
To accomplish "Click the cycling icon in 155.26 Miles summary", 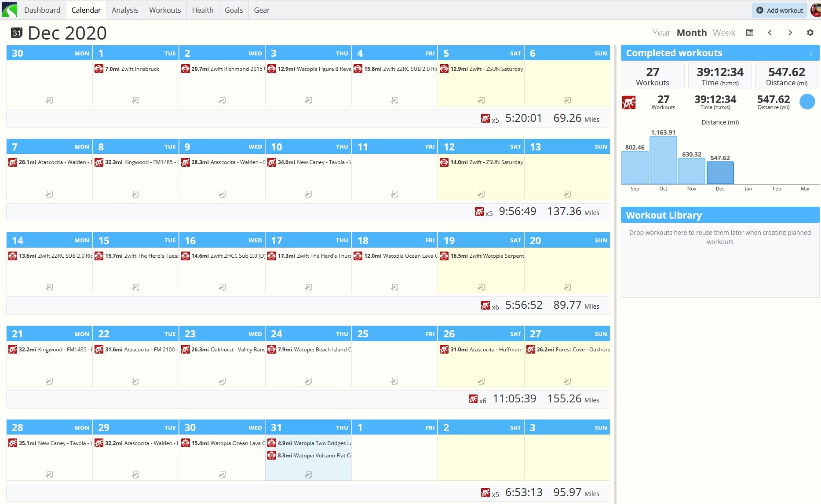I will coord(473,399).
